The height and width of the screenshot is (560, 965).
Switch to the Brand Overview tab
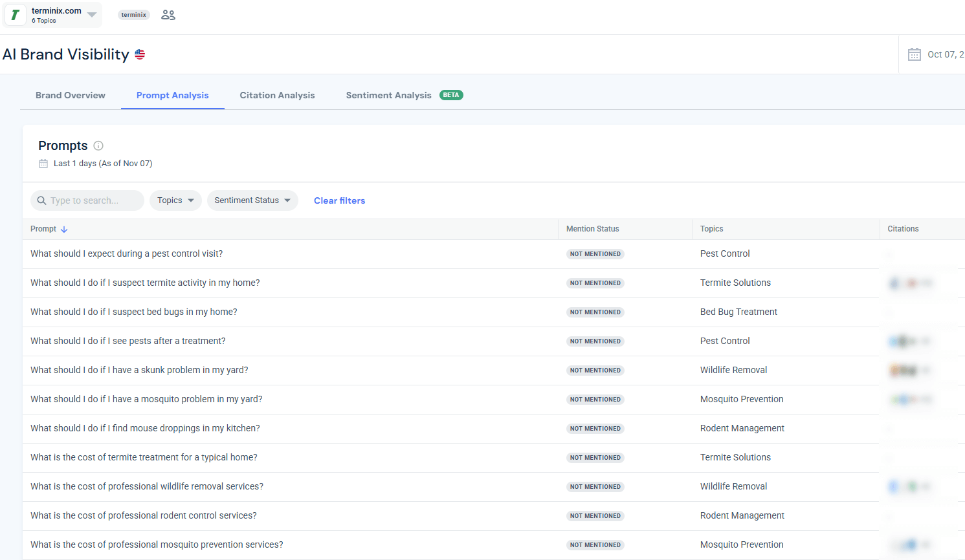71,95
